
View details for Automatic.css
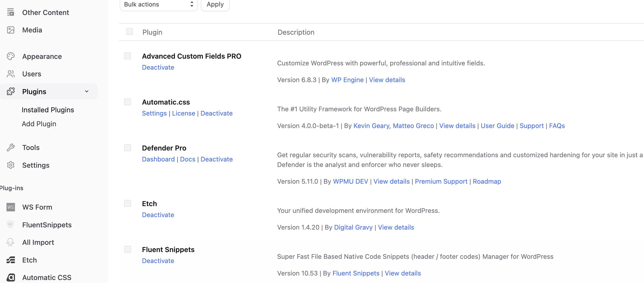point(457,126)
